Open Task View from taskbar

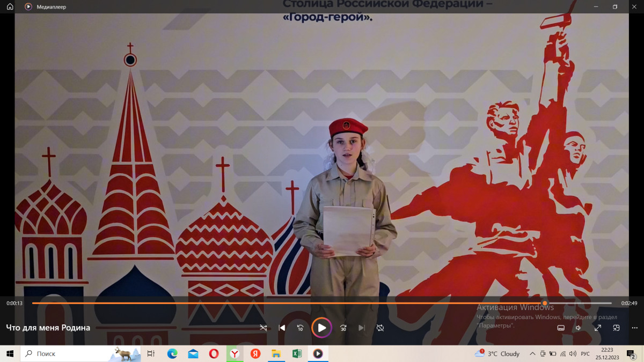click(151, 354)
